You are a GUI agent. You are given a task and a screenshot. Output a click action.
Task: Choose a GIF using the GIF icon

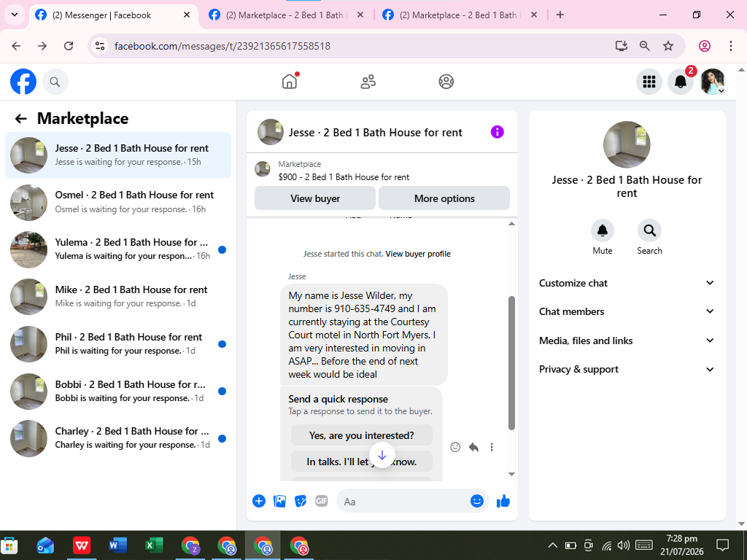click(x=322, y=501)
